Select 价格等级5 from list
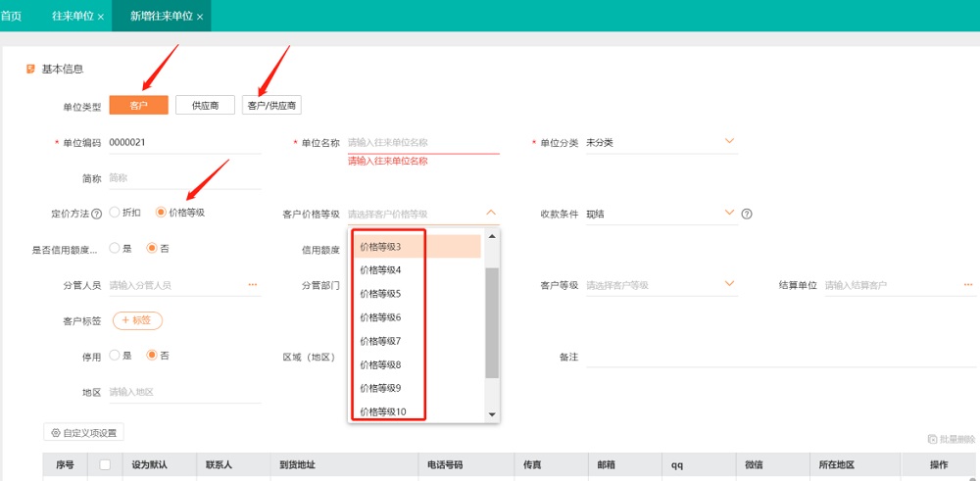This screenshot has width=980, height=481. [x=416, y=294]
